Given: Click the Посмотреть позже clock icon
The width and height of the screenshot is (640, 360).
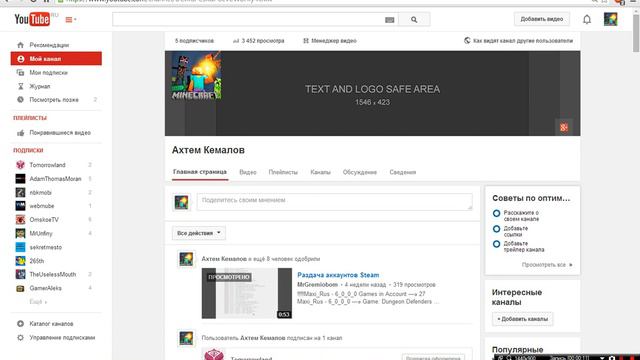Looking at the screenshot, I should tap(20, 100).
